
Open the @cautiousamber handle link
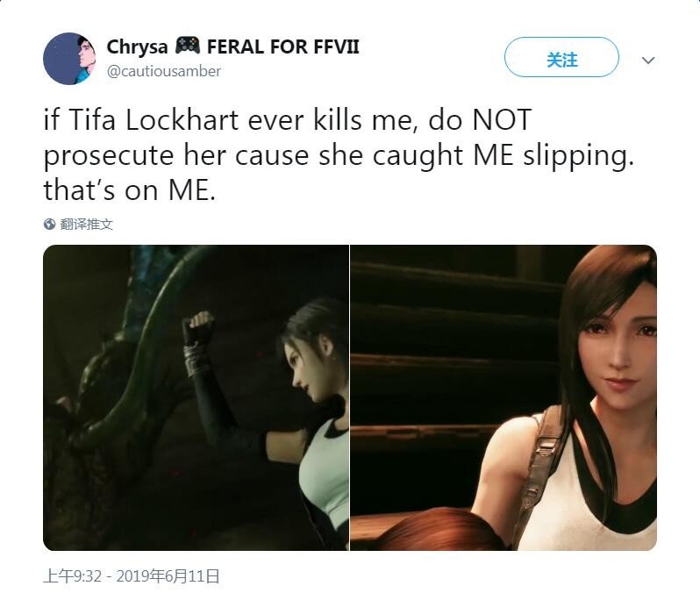point(164,71)
